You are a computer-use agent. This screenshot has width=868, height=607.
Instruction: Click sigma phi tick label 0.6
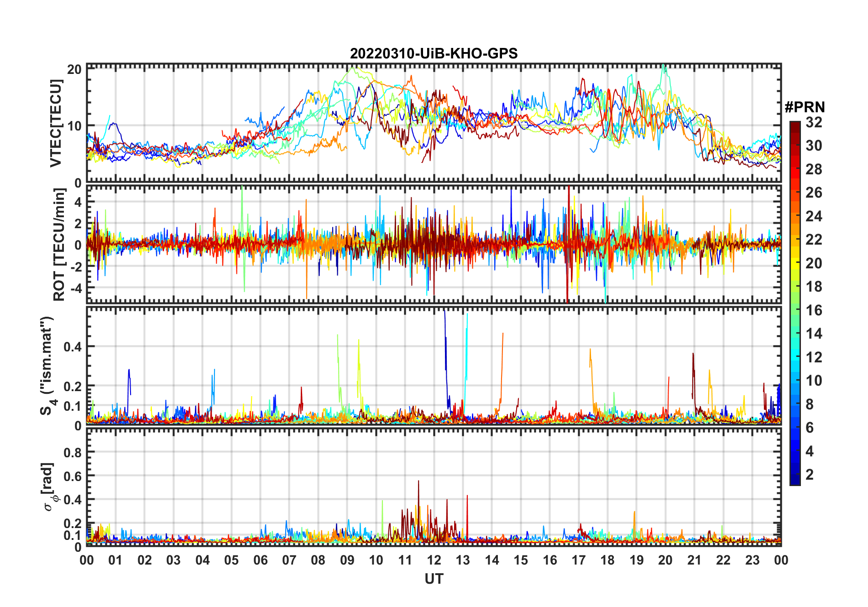pyautogui.click(x=73, y=476)
